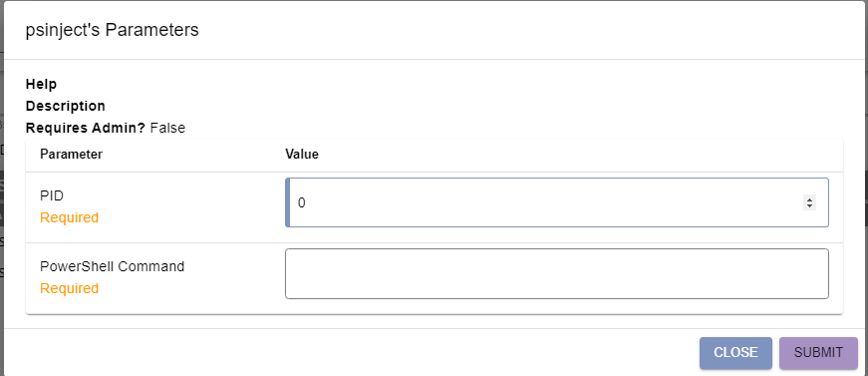The height and width of the screenshot is (376, 868).
Task: Click the Value column header
Action: [302, 154]
